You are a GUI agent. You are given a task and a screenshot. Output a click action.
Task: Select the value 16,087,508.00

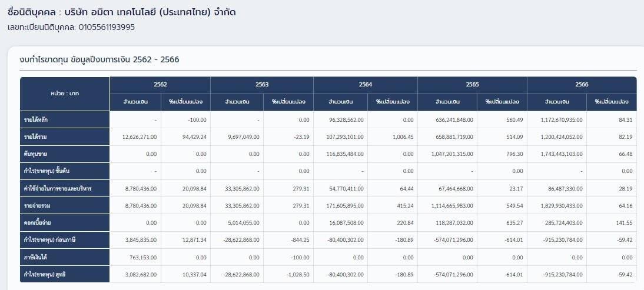click(346, 223)
